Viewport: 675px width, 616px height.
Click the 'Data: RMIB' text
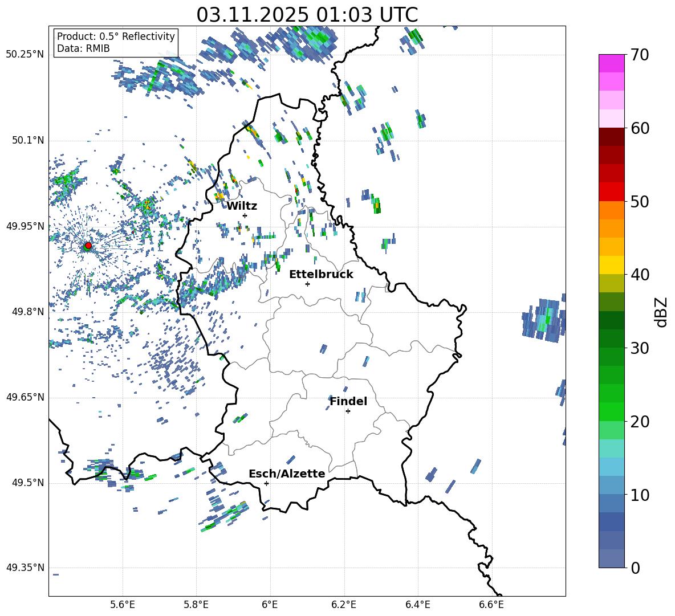click(x=83, y=48)
